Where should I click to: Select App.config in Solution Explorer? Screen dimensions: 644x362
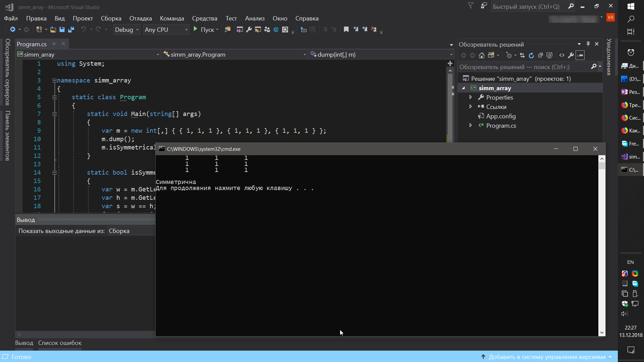click(x=501, y=116)
